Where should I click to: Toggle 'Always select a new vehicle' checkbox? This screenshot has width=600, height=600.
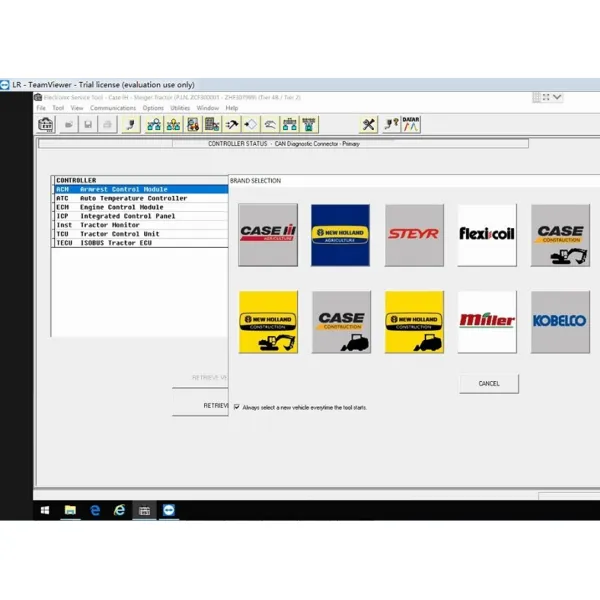point(236,407)
